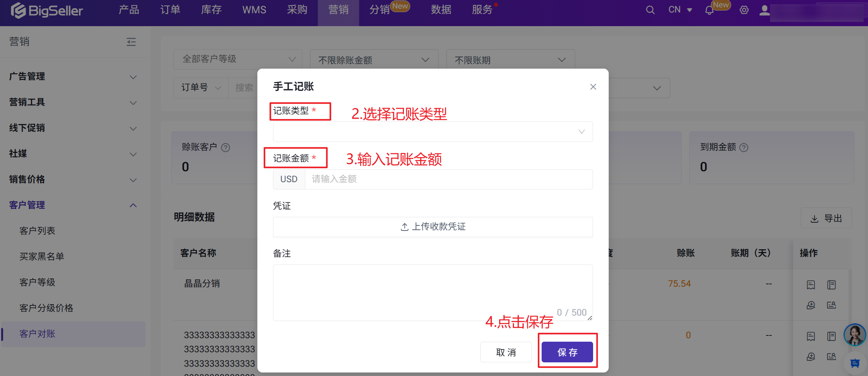The image size is (868, 376).
Task: Open the 产品 top menu
Action: click(x=129, y=10)
